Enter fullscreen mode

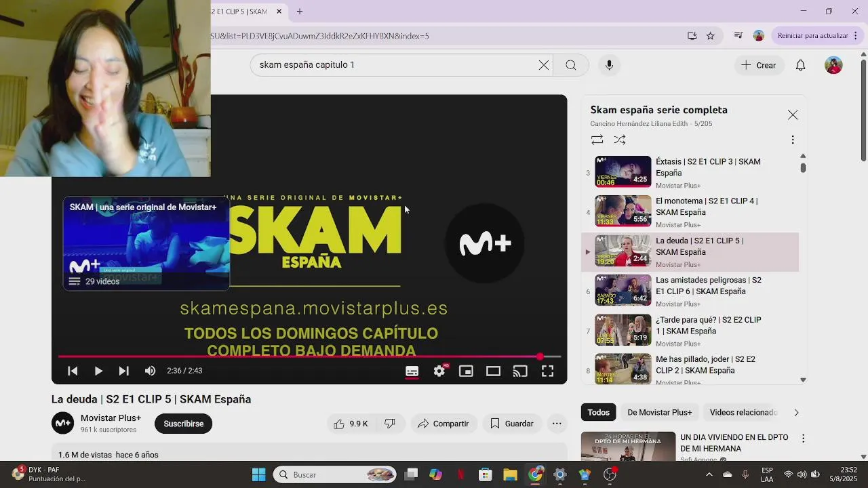[547, 371]
